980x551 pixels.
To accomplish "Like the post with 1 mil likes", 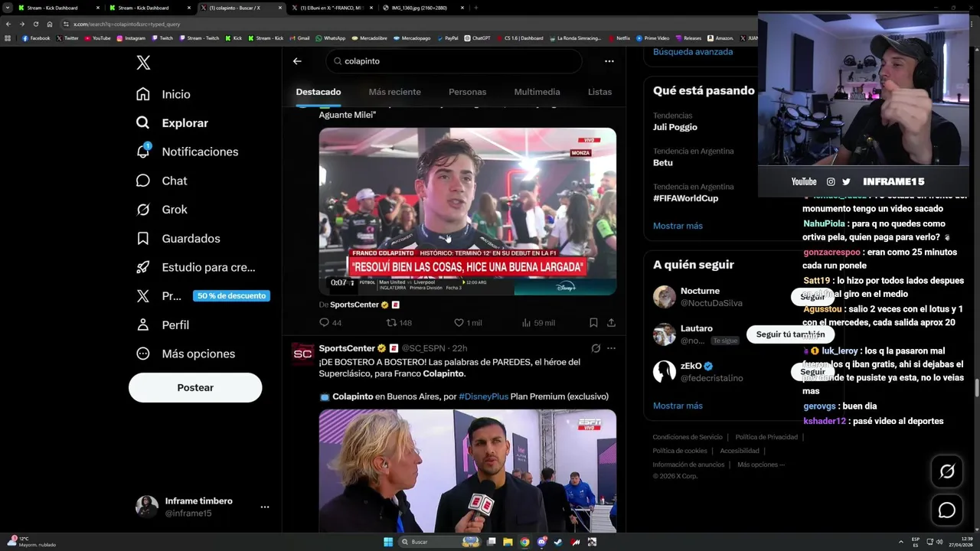I will tap(468, 323).
